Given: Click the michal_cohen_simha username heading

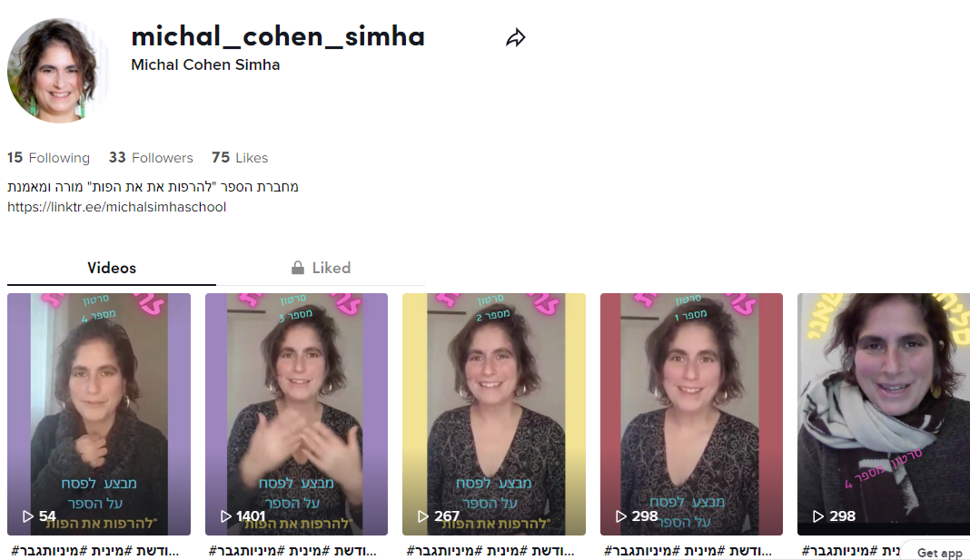Looking at the screenshot, I should coord(278,36).
